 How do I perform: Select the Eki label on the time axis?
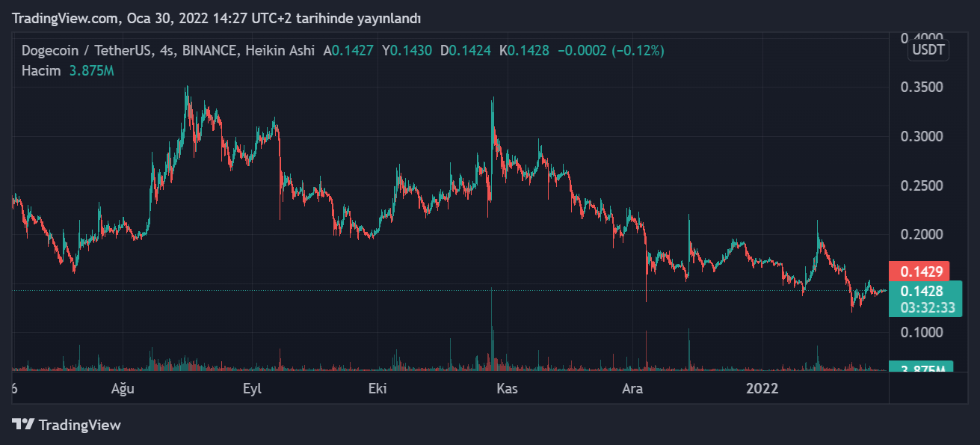pyautogui.click(x=378, y=389)
